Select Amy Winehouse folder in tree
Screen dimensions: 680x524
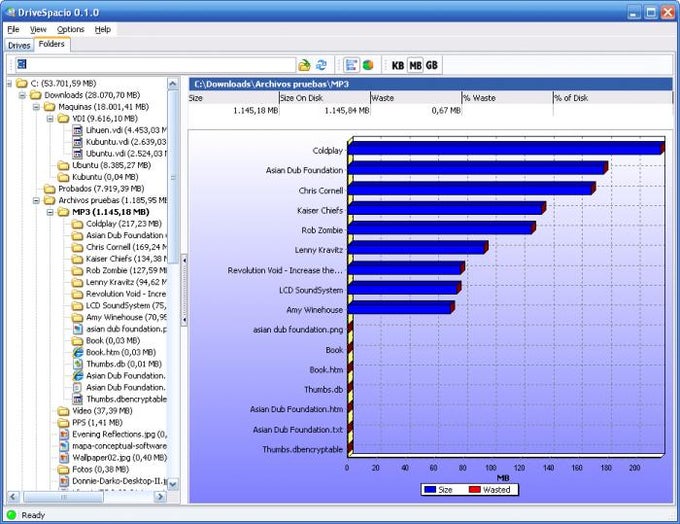(x=126, y=318)
